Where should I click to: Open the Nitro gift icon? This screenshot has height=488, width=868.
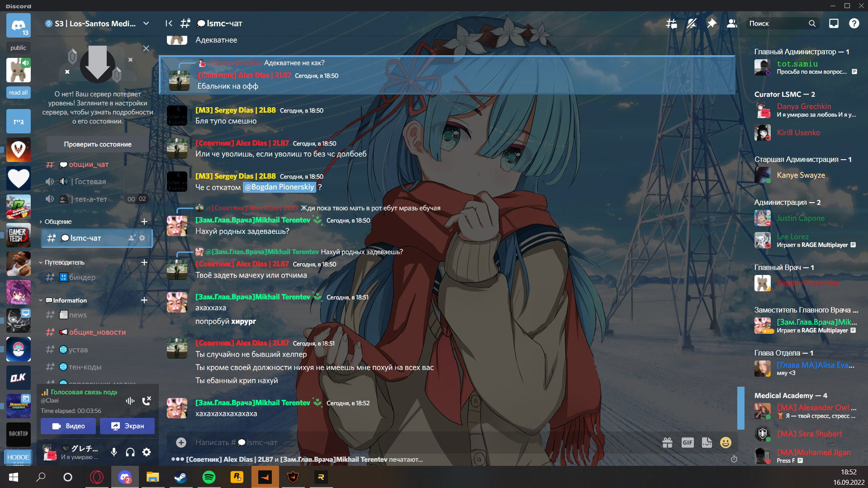(668, 442)
